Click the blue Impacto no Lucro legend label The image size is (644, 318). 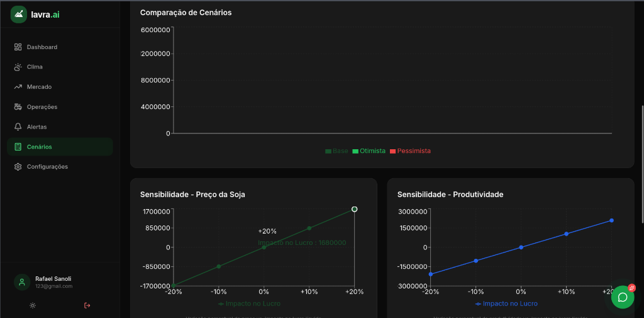(x=510, y=304)
